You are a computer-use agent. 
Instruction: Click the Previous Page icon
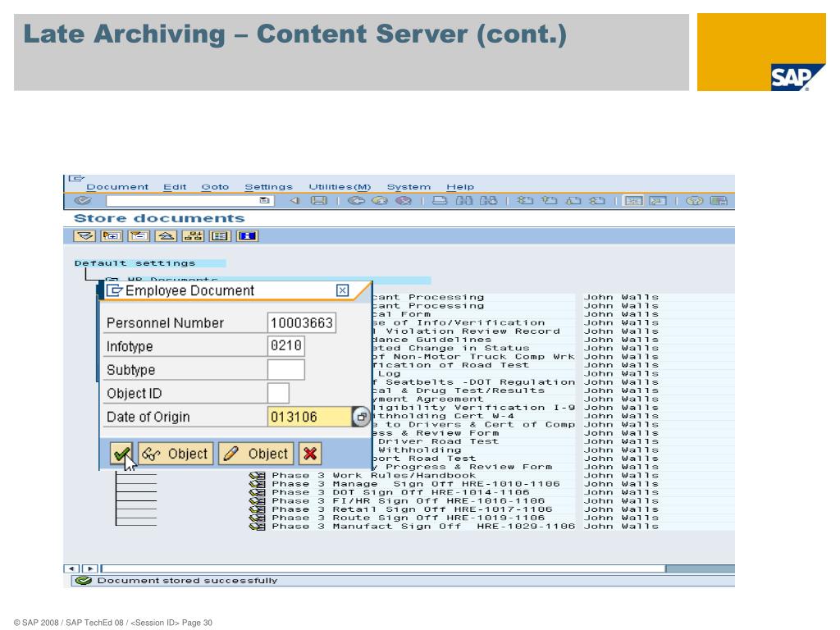coord(549,201)
